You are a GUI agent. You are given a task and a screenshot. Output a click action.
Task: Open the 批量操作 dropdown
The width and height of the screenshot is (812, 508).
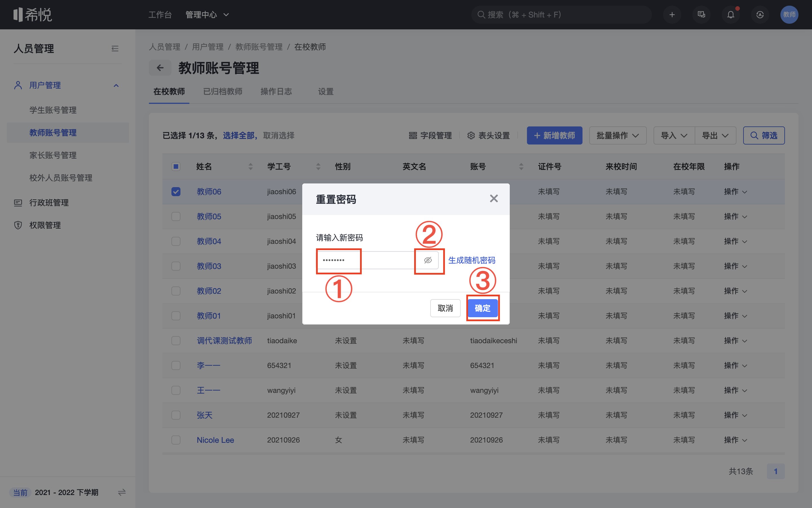(x=617, y=135)
